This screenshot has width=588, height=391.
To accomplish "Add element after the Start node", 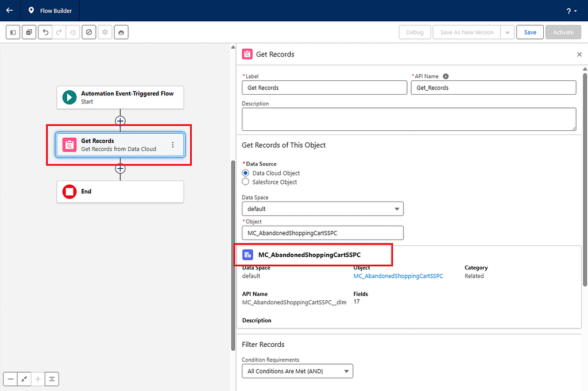I will (120, 121).
